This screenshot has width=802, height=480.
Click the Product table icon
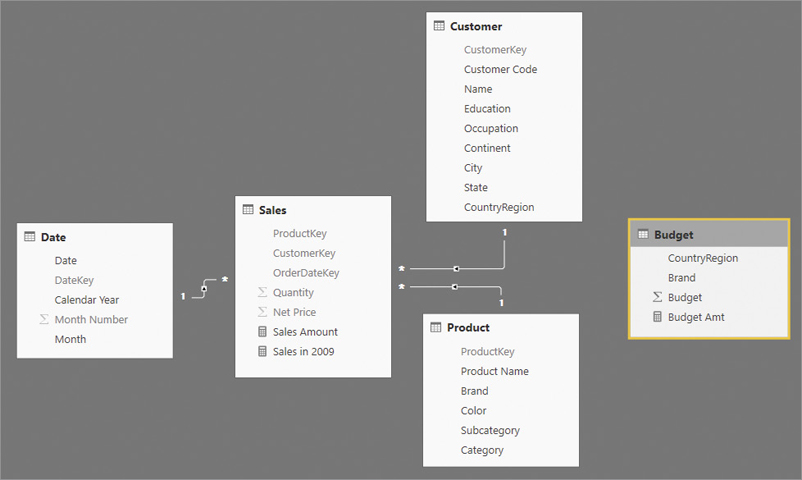pyautogui.click(x=436, y=327)
